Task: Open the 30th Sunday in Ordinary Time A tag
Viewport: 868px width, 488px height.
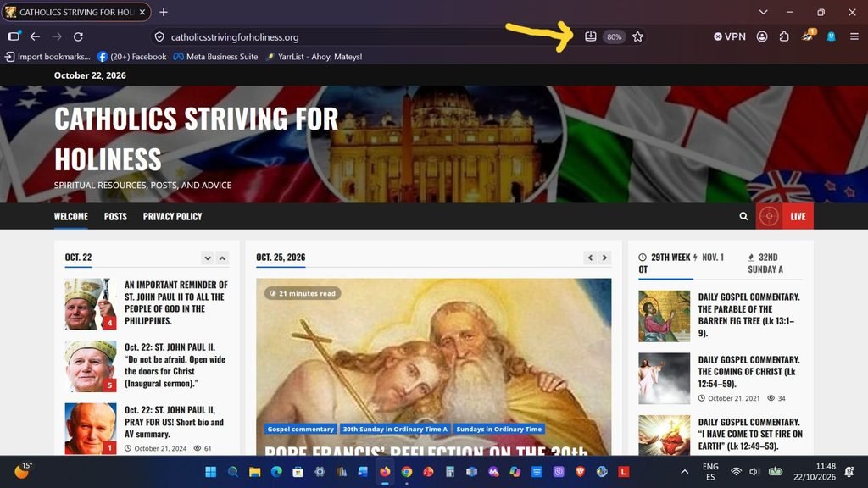Action: (395, 429)
